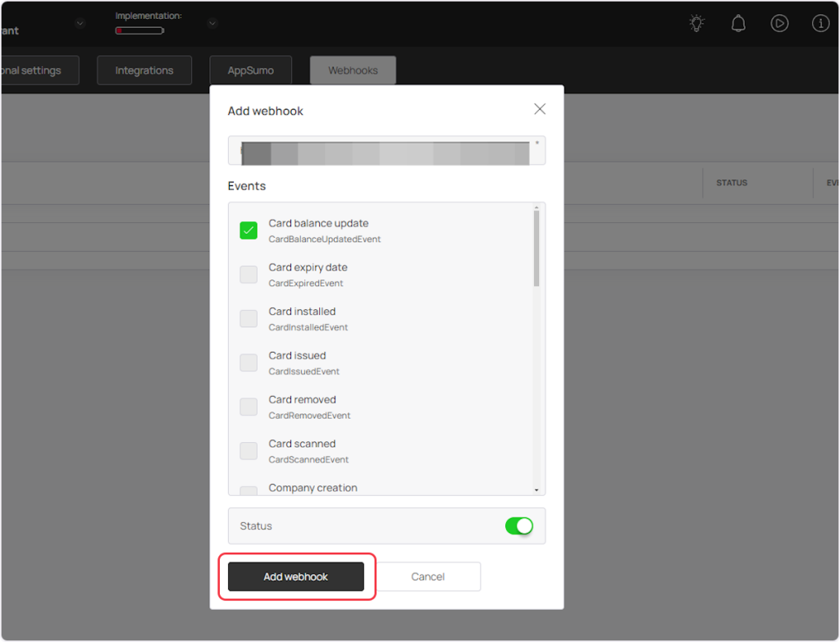This screenshot has width=840, height=642.
Task: Select the Card issued event checkbox
Action: pos(249,362)
